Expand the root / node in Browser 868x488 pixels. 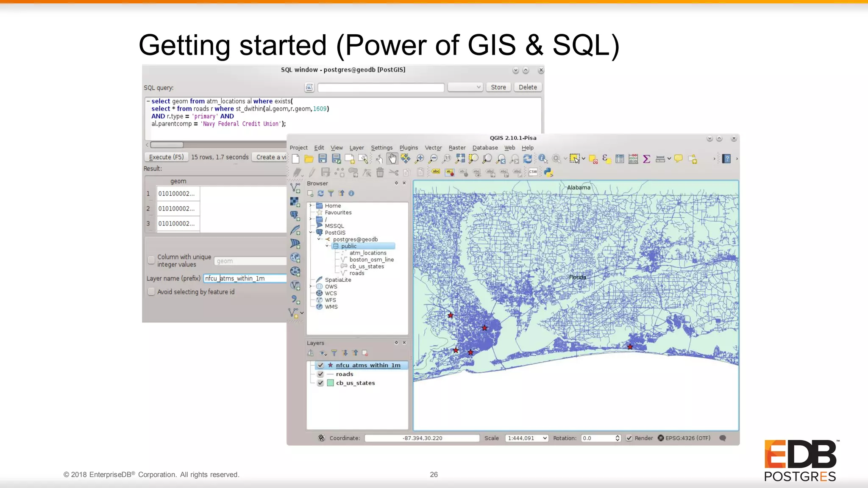coord(311,219)
